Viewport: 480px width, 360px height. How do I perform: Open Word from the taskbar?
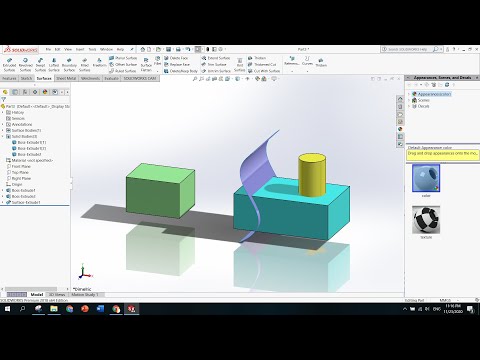tap(100, 309)
